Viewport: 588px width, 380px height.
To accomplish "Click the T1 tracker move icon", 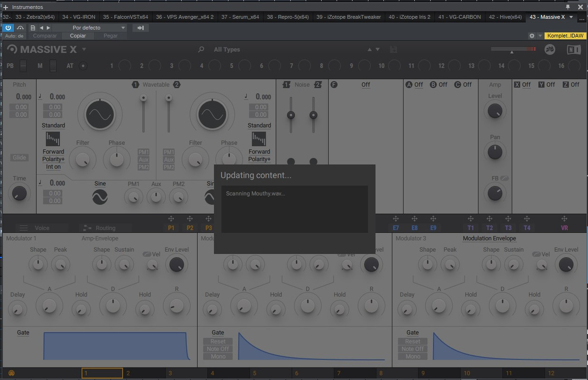I will point(471,218).
